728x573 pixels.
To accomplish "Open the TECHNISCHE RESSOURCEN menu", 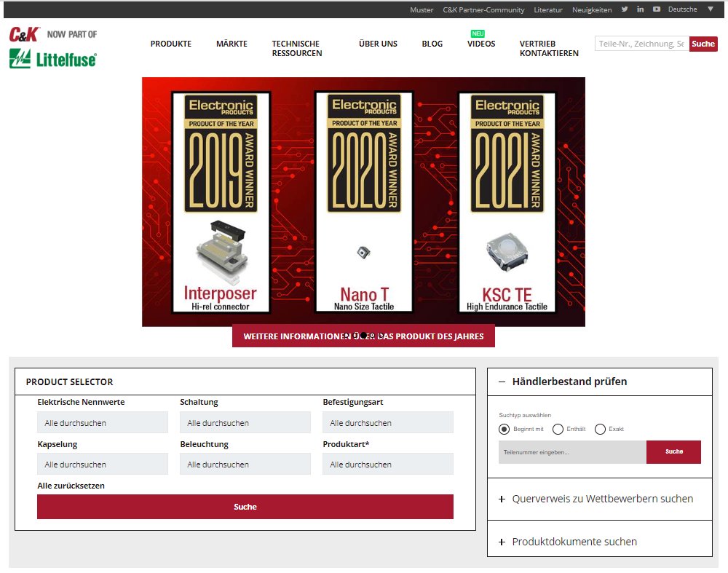I will [296, 48].
